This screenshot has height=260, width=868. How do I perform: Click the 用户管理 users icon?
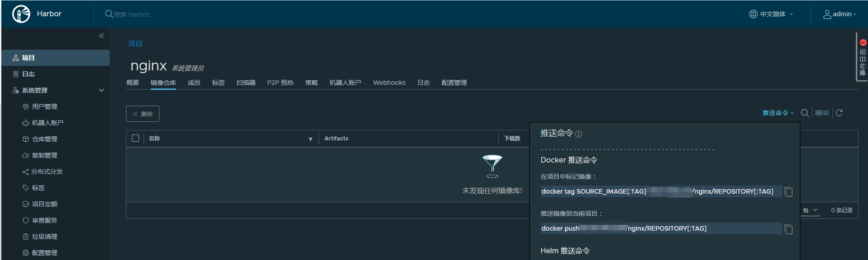pos(26,107)
